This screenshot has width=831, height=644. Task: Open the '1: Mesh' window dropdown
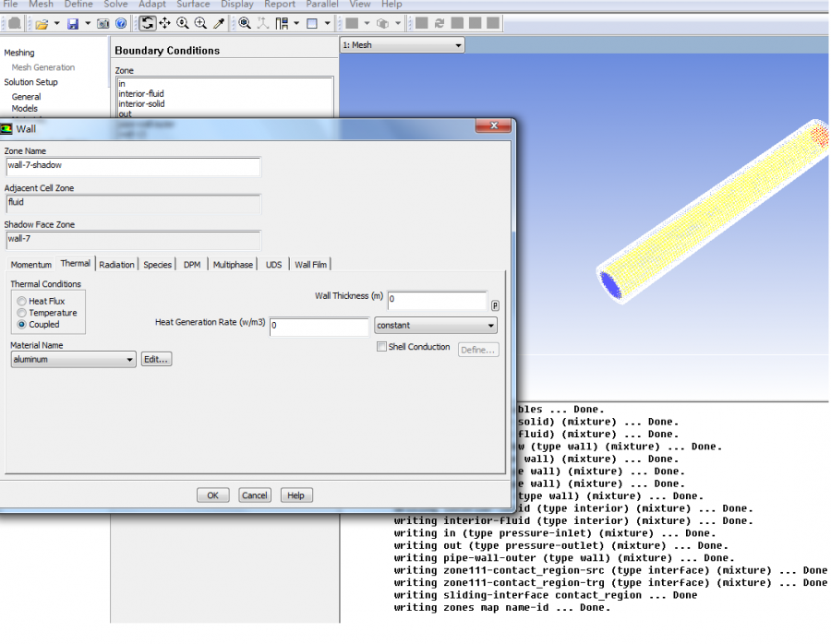tap(403, 45)
